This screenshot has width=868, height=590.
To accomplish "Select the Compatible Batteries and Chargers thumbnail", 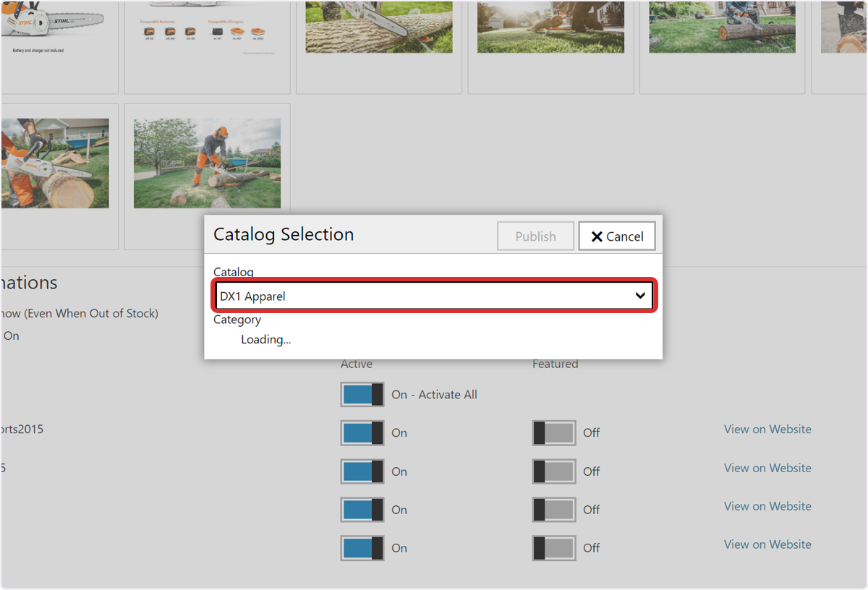I will click(208, 47).
